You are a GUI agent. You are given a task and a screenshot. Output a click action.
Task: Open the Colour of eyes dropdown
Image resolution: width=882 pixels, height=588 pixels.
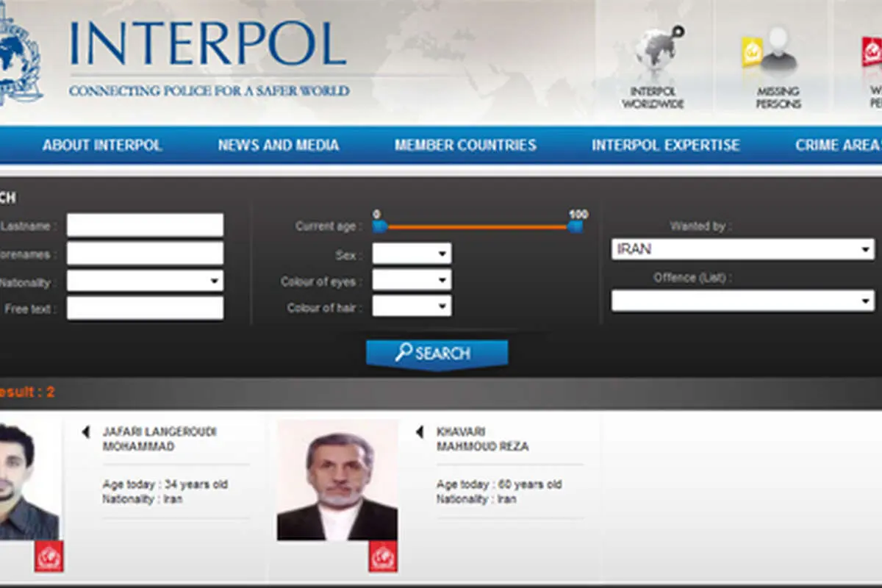pyautogui.click(x=412, y=280)
